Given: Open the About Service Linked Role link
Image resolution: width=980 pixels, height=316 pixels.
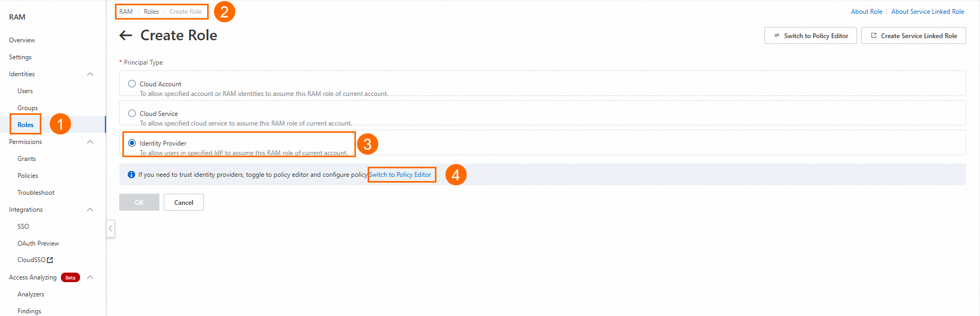Looking at the screenshot, I should (928, 12).
